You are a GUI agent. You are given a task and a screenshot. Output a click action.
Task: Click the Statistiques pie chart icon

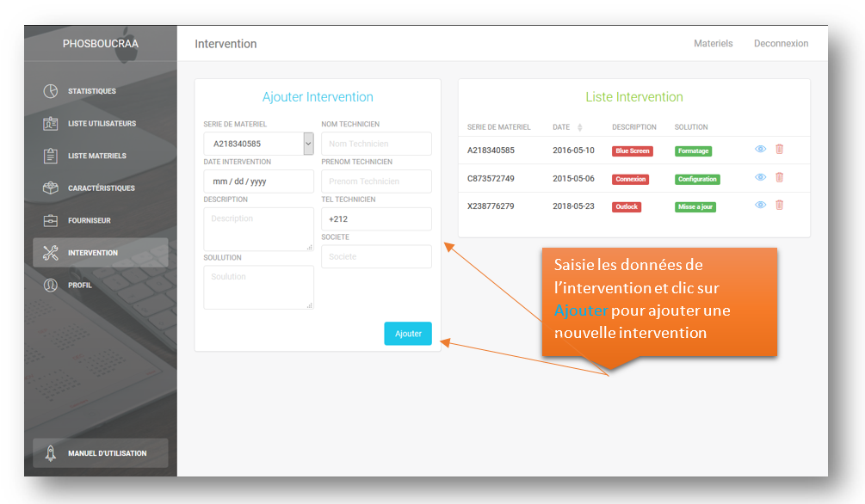click(51, 91)
